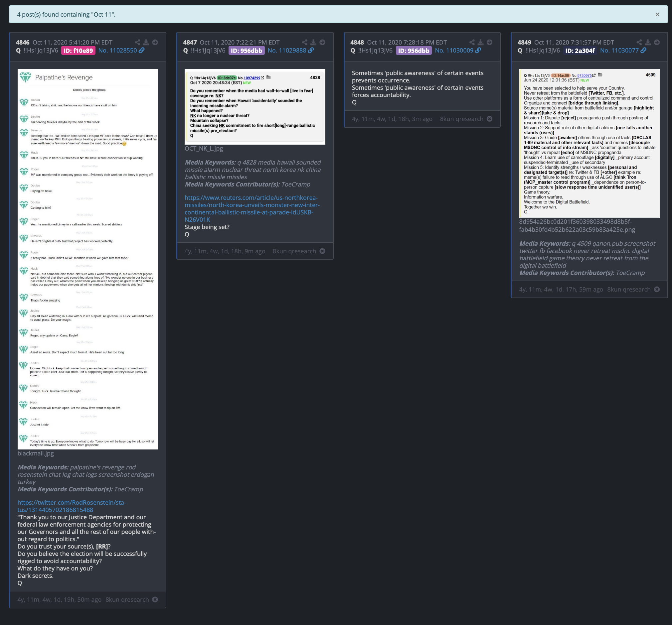Dismiss the search results alert banner
This screenshot has height=625, width=672.
click(657, 14)
